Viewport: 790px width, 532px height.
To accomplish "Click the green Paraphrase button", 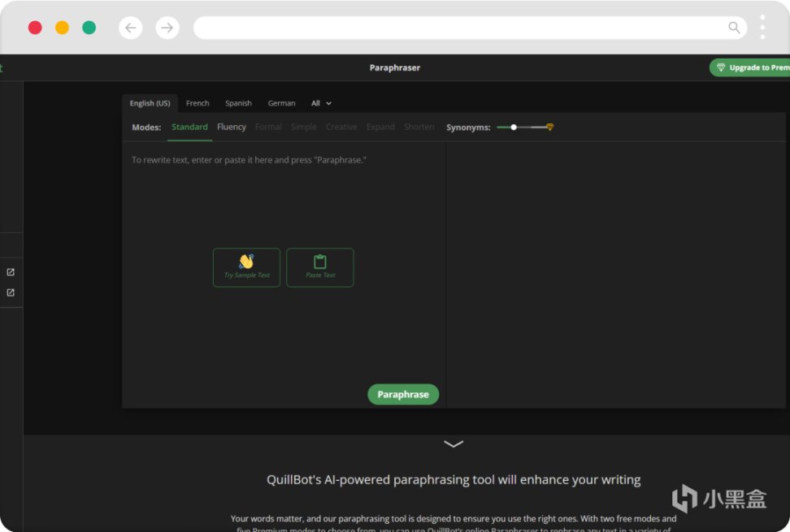I will coord(403,395).
